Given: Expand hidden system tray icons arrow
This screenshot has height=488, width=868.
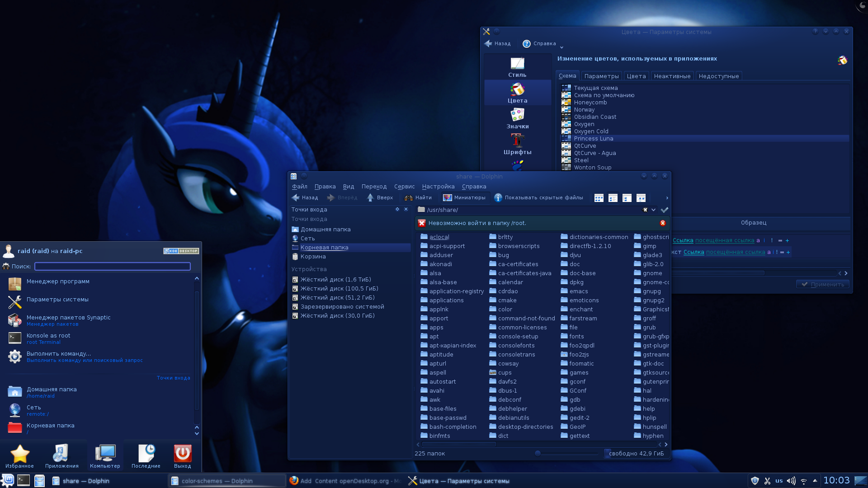Looking at the screenshot, I should pyautogui.click(x=815, y=480).
